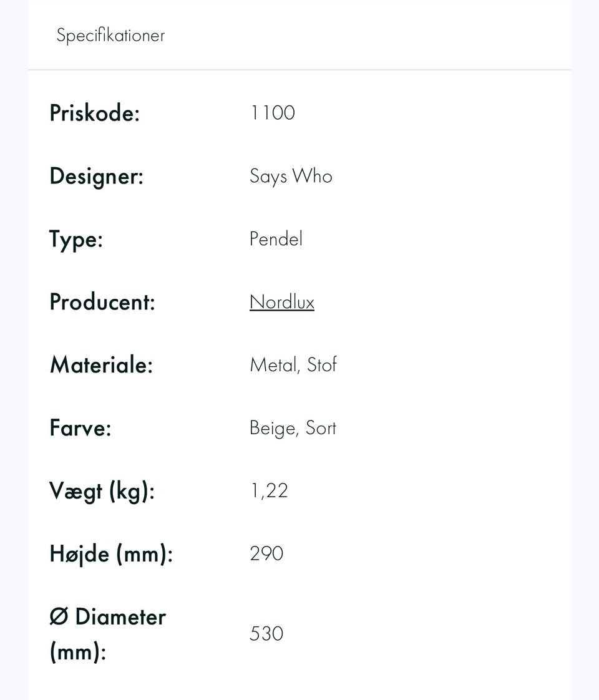Open the Nordlux producer link
This screenshot has height=700, width=599.
(281, 302)
